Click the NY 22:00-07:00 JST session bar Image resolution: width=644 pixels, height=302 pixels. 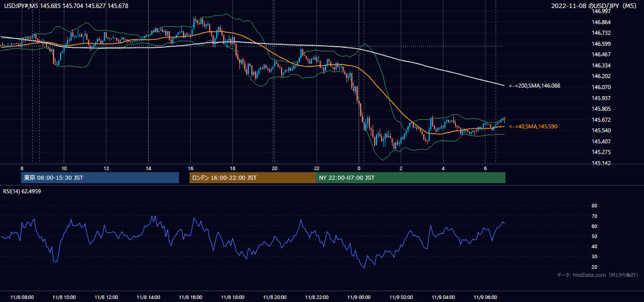point(411,178)
